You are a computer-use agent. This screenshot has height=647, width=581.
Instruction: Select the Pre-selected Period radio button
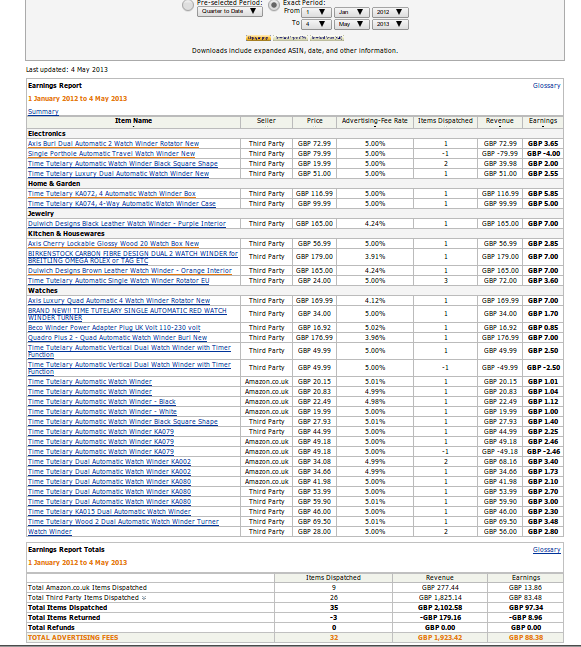(188, 5)
